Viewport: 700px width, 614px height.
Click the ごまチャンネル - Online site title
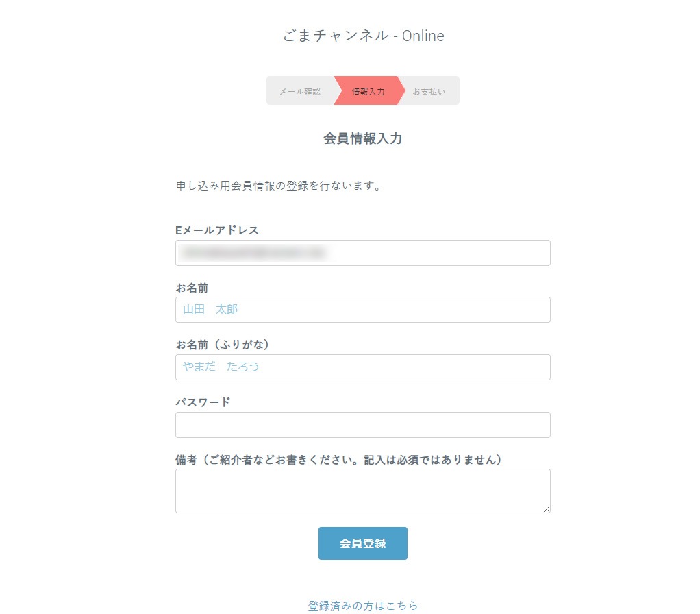(x=363, y=36)
